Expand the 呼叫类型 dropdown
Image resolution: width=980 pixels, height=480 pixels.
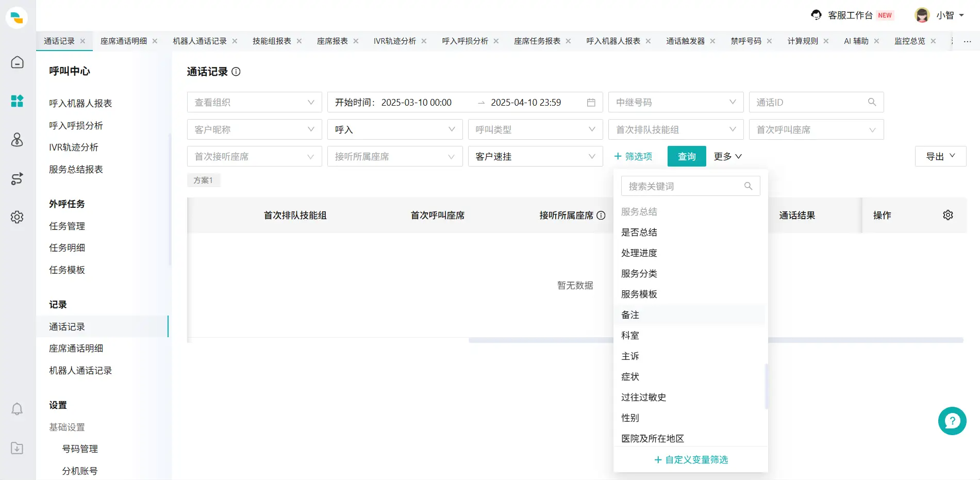[x=536, y=129]
